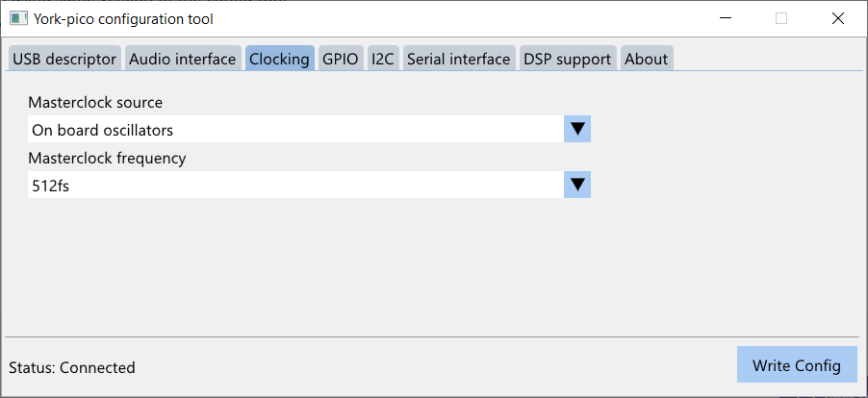
Task: Click the York-pico app icon in title bar
Action: 18,19
